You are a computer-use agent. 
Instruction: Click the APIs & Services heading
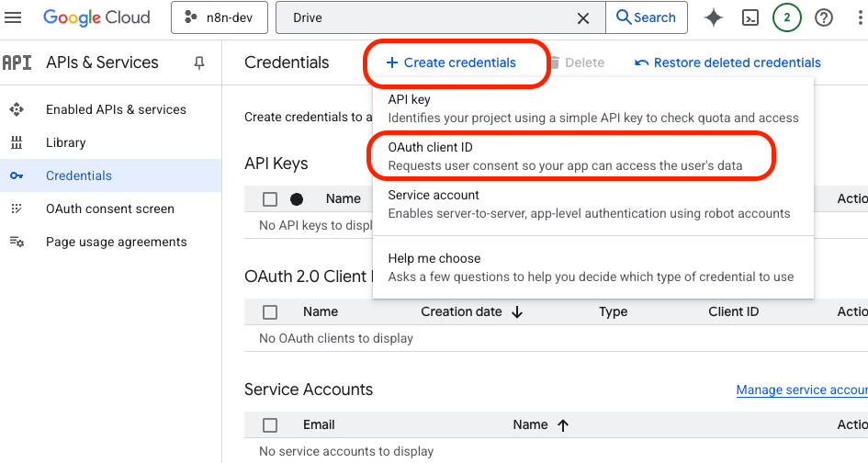pos(102,62)
